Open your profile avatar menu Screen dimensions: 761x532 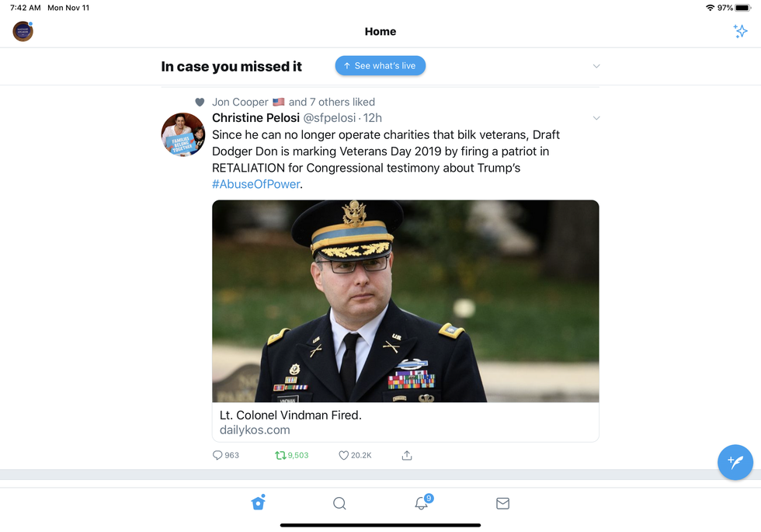pyautogui.click(x=23, y=32)
